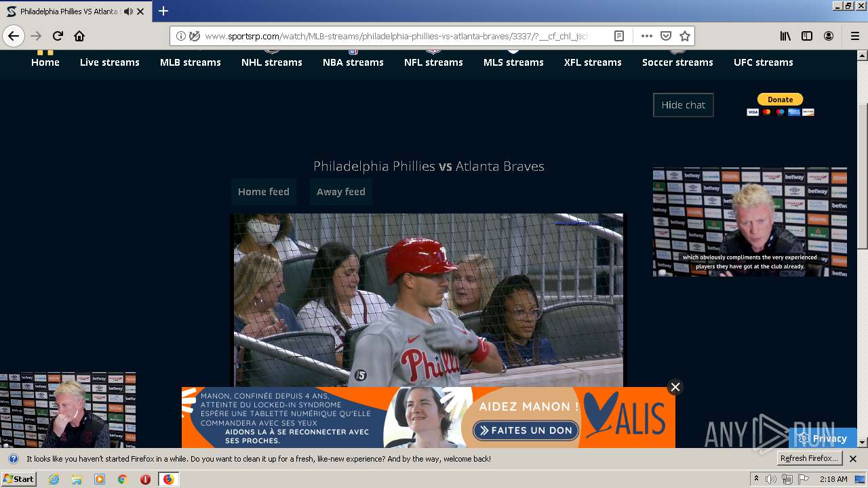The height and width of the screenshot is (488, 868).
Task: Reload the page with the refresh icon
Action: click(58, 36)
